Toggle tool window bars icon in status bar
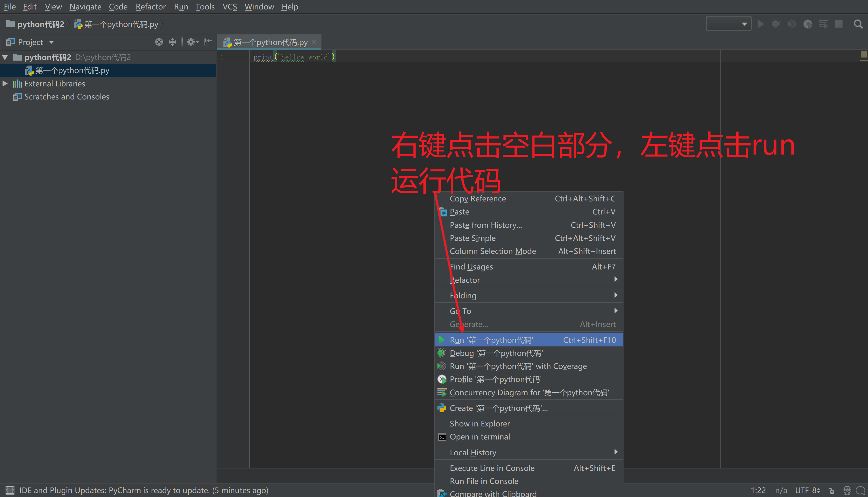 pyautogui.click(x=10, y=490)
